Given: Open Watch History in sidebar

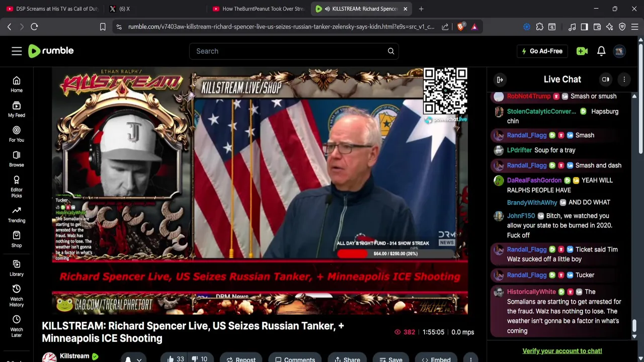Looking at the screenshot, I should (x=17, y=296).
